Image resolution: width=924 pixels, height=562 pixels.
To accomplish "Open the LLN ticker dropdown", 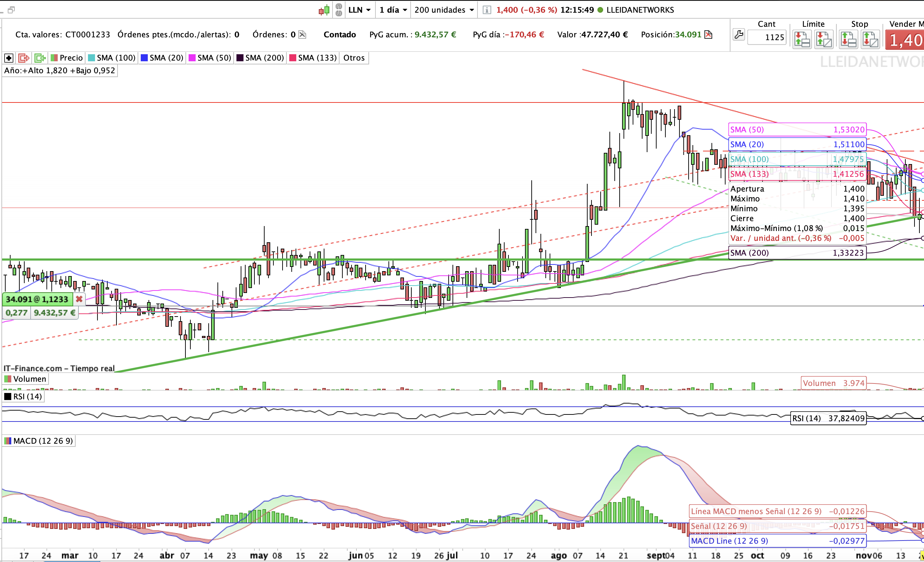I will pos(359,10).
